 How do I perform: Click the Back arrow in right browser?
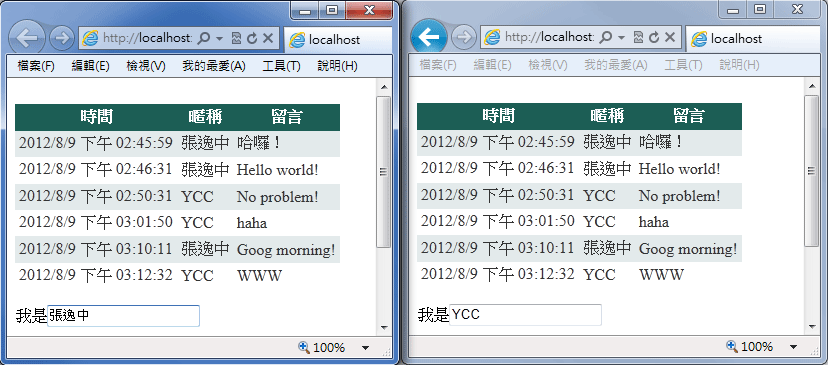pos(428,37)
